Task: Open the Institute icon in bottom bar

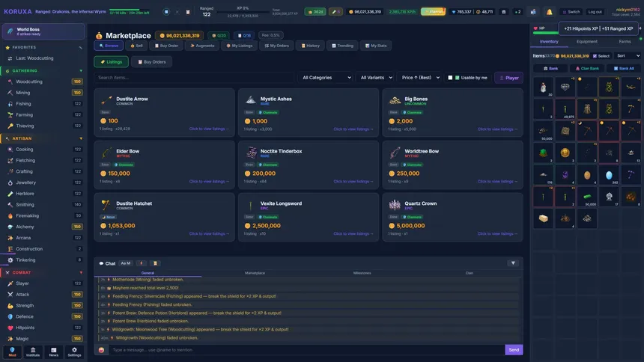Action: [x=33, y=352]
